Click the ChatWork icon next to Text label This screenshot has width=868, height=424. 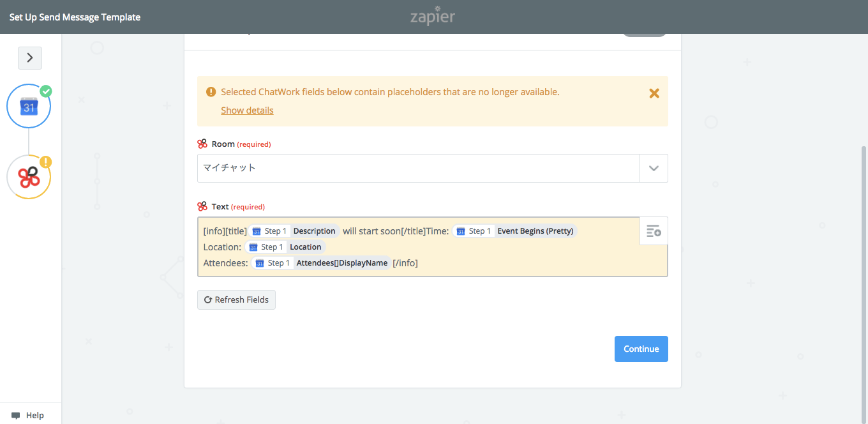202,207
